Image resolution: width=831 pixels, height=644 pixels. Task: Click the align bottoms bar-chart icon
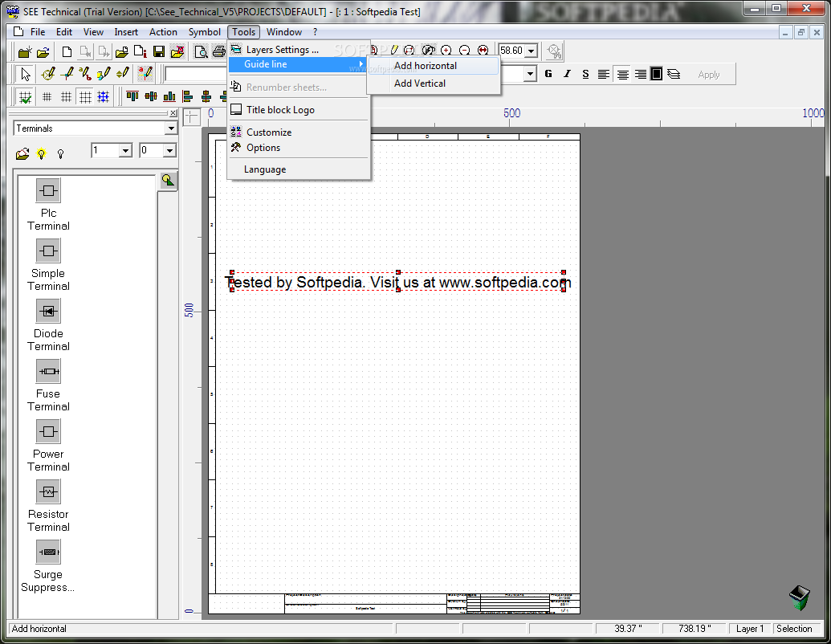(169, 96)
